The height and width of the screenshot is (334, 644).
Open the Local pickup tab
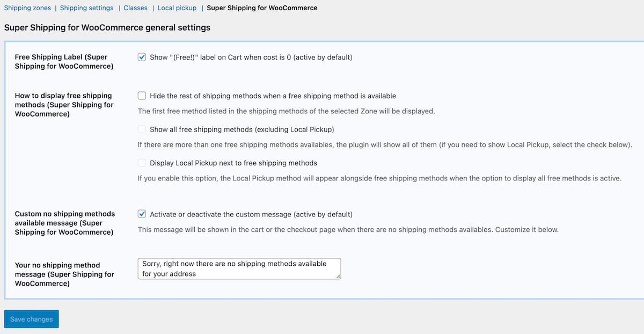(177, 8)
